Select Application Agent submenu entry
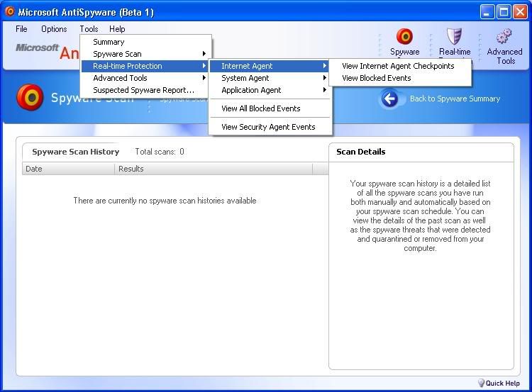 click(270, 90)
